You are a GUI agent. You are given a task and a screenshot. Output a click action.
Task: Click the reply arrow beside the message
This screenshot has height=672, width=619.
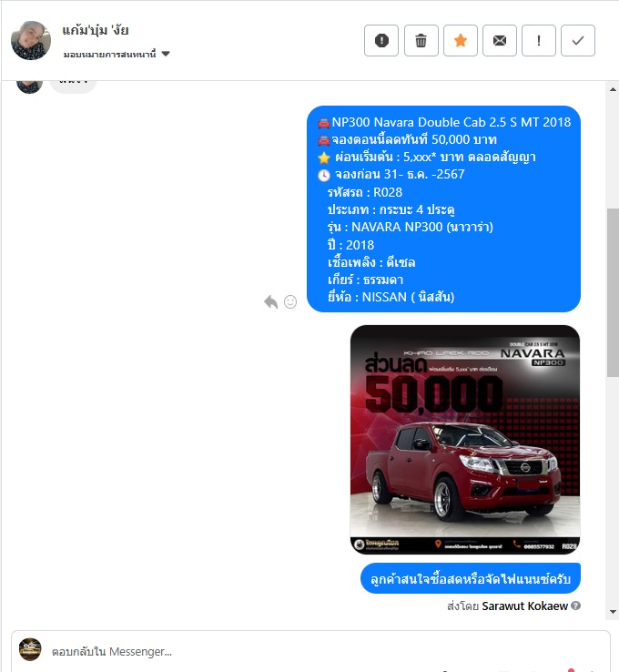point(270,301)
